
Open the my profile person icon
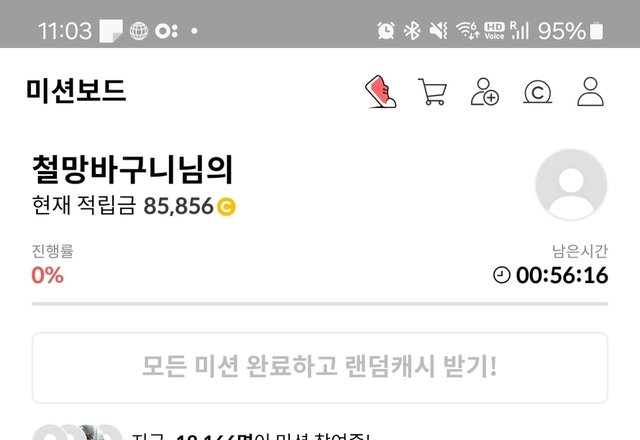click(x=590, y=91)
